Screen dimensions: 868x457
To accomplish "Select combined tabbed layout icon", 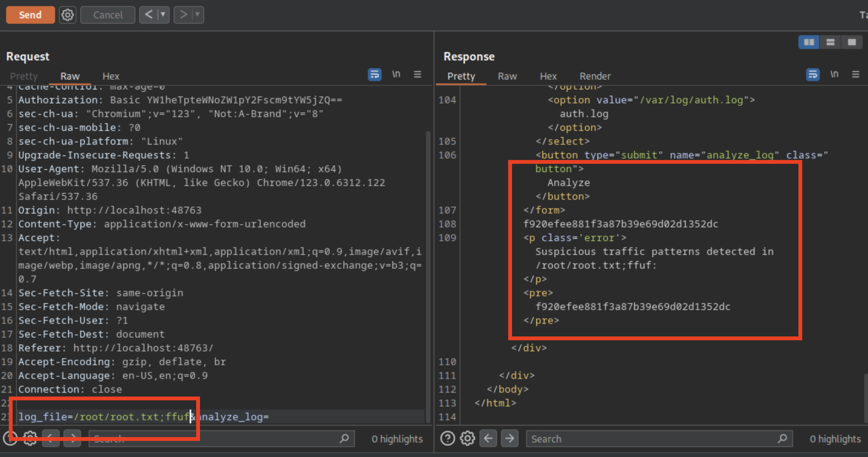I will (852, 42).
